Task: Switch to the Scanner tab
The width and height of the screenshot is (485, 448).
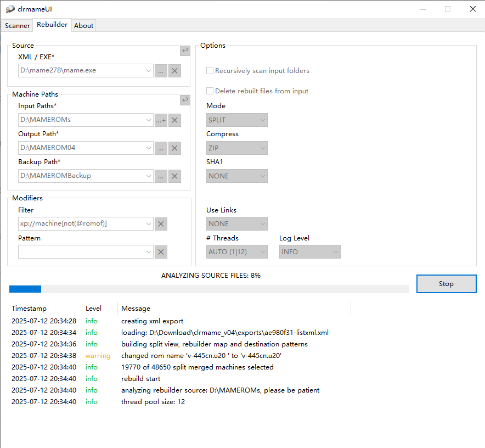Action: [x=18, y=26]
